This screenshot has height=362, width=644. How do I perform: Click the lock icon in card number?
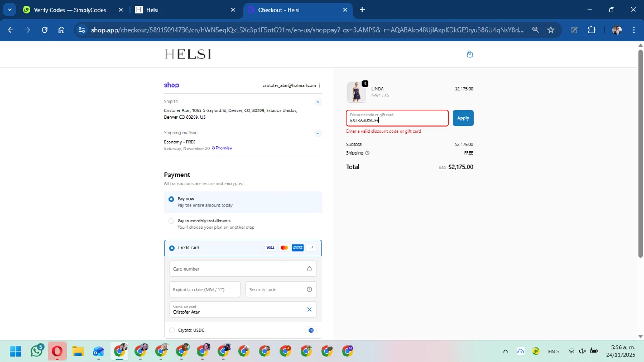(x=309, y=269)
